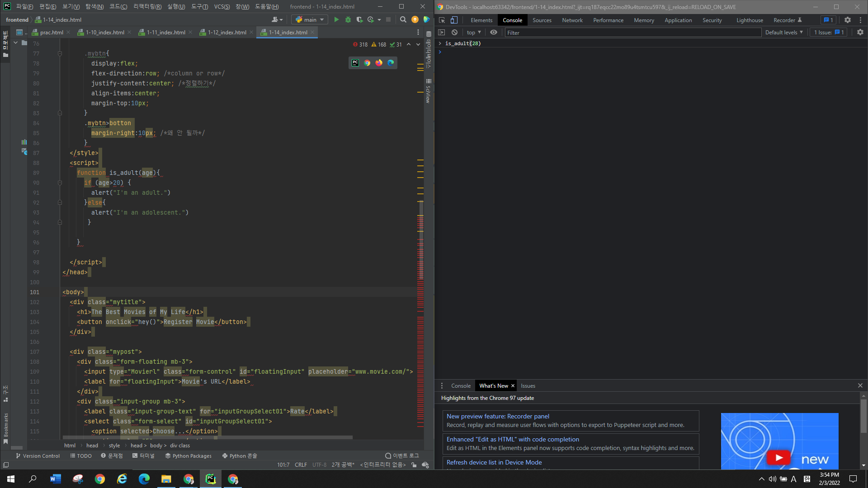868x488 pixels.
Task: Open the TODO tool window
Action: point(81,455)
